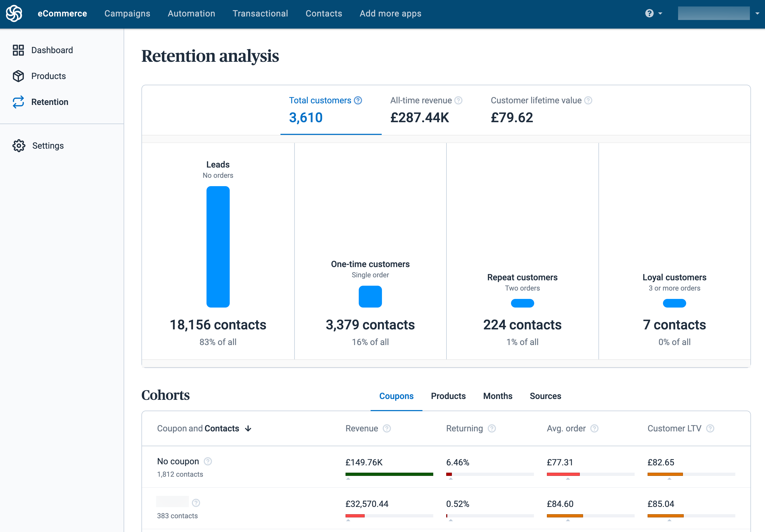Open Settings via the gear icon

click(x=19, y=145)
